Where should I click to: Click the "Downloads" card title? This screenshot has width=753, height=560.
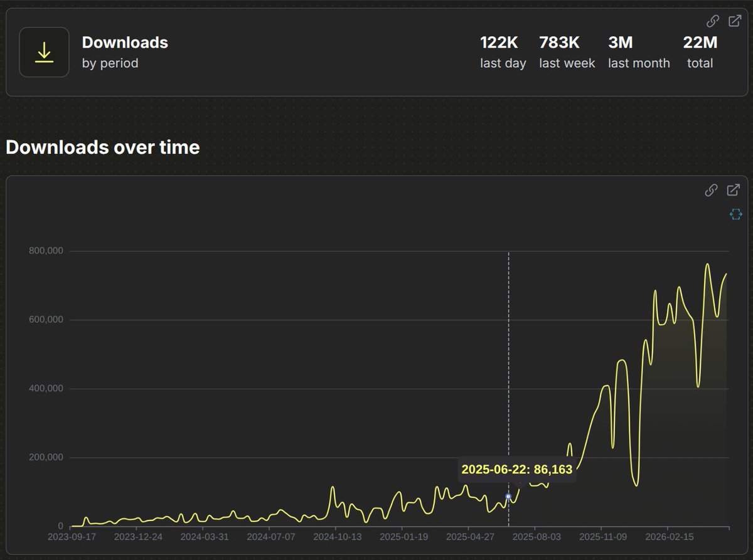125,43
